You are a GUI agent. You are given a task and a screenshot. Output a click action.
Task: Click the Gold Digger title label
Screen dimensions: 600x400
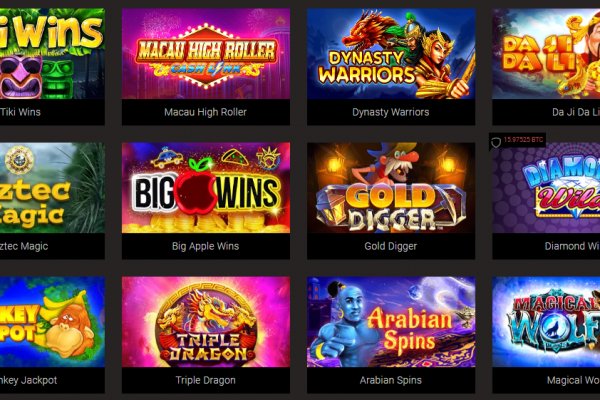(391, 246)
